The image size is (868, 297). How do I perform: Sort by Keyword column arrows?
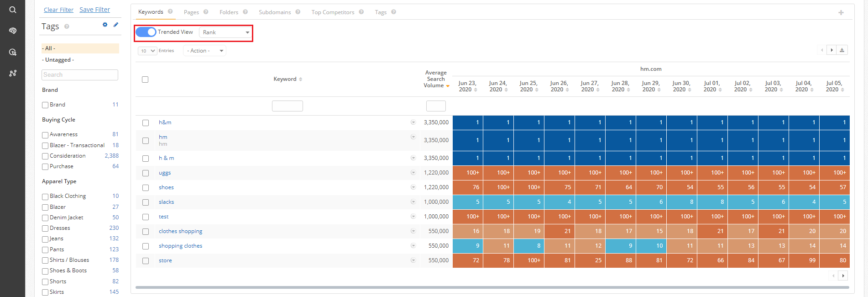click(x=300, y=80)
